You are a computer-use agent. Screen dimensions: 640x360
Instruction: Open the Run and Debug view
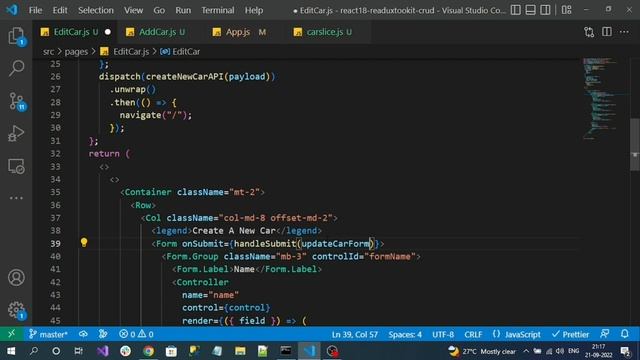click(x=16, y=133)
